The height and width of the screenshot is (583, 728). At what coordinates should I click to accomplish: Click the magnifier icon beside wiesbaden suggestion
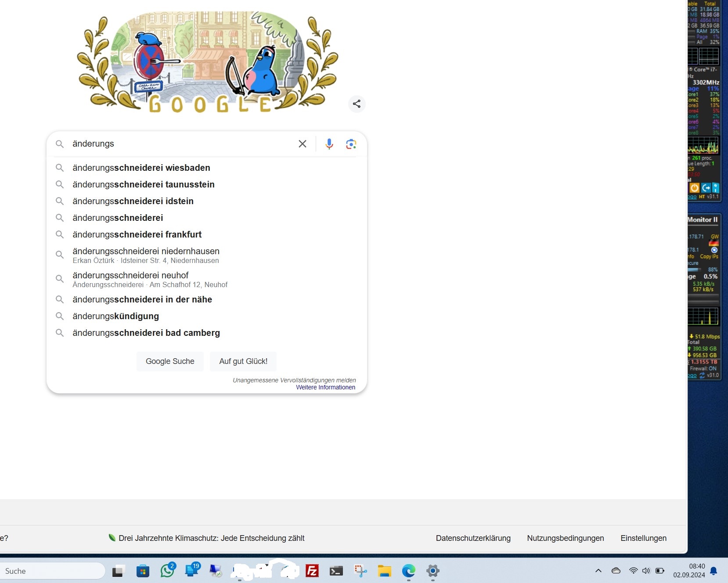pos(60,168)
